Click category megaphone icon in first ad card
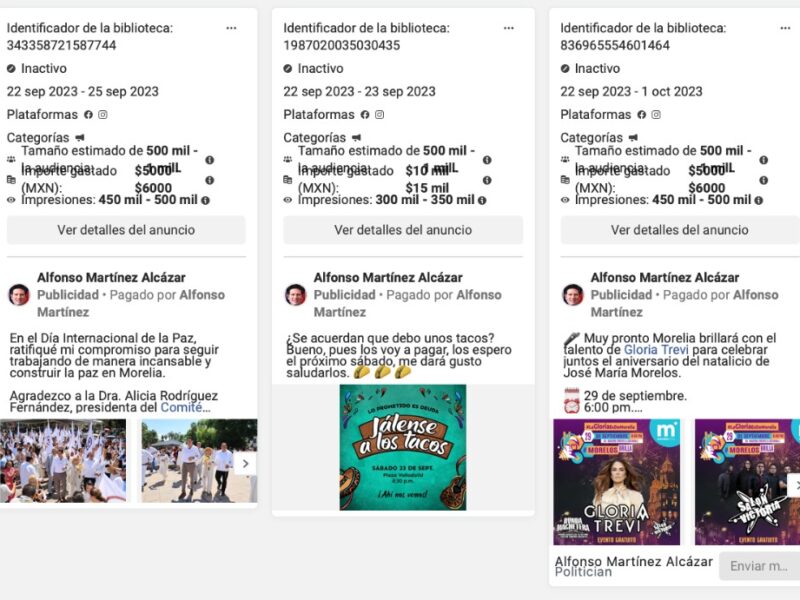Viewport: 800px width, 600px height. (x=80, y=138)
